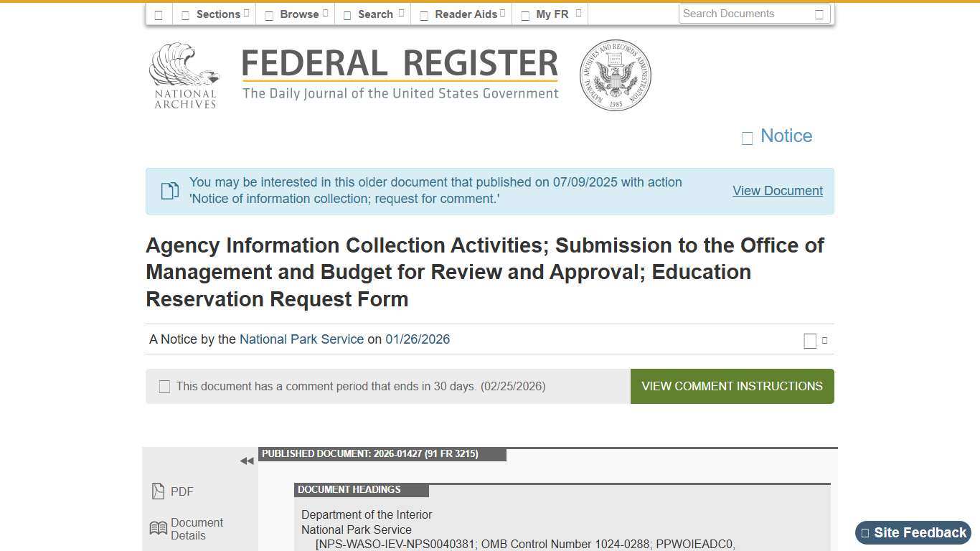
Task: Open the National Park Service link
Action: pyautogui.click(x=301, y=339)
